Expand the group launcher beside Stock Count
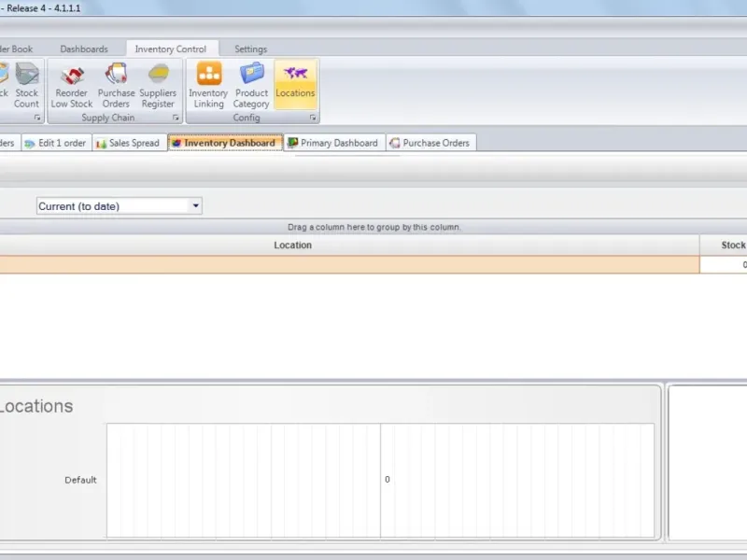 [x=37, y=118]
